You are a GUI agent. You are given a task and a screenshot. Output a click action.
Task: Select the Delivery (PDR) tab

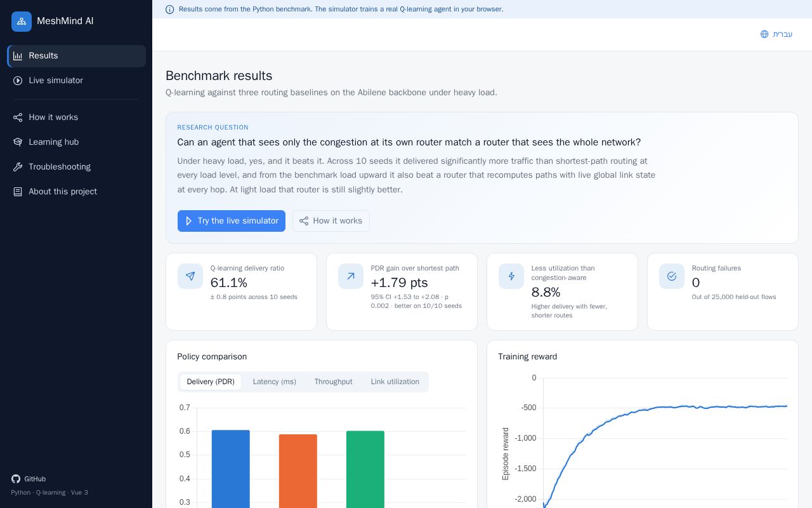point(211,382)
